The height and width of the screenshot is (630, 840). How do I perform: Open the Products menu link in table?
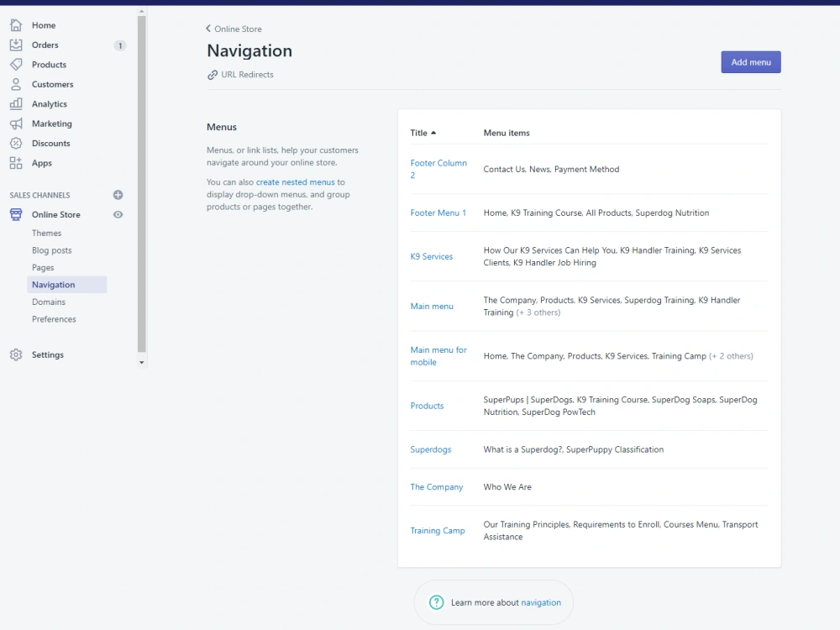pos(427,406)
